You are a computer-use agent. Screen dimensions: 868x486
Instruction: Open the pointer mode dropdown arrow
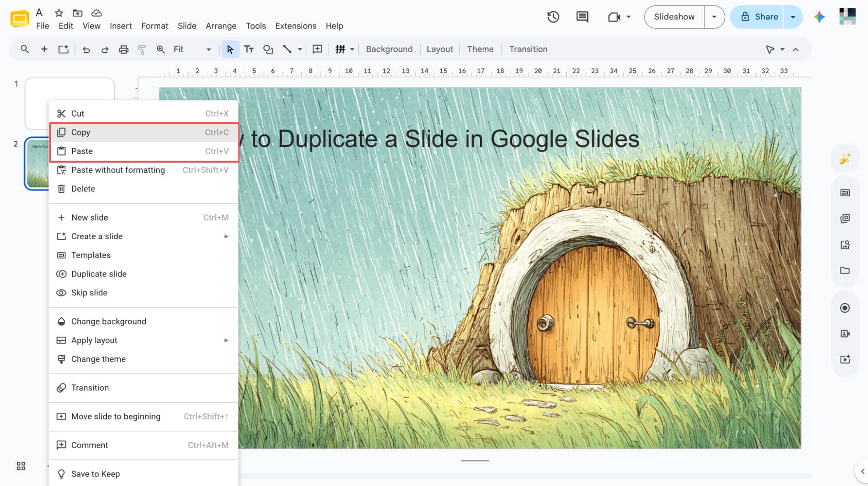pos(782,50)
